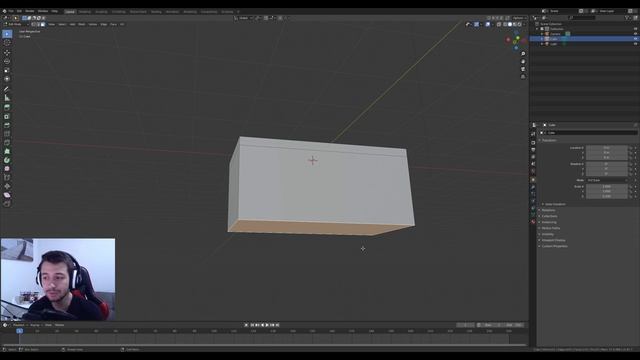Select the Shrink/Fatten tool

7,186
